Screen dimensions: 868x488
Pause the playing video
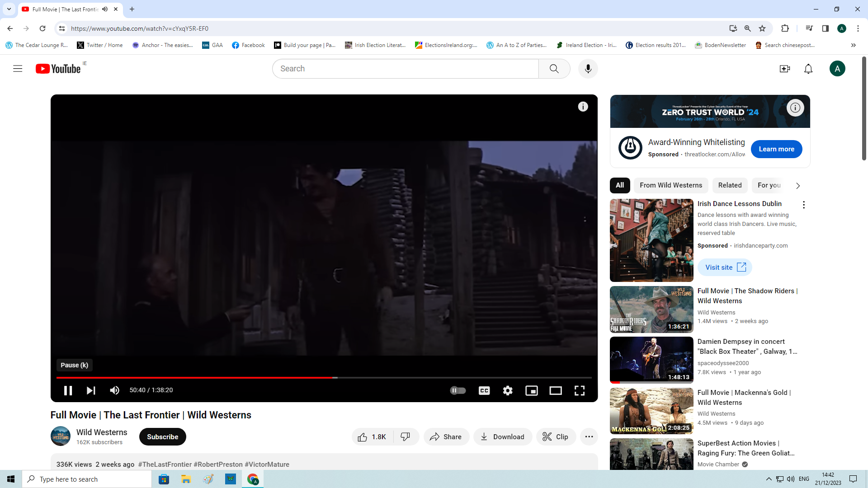68,390
